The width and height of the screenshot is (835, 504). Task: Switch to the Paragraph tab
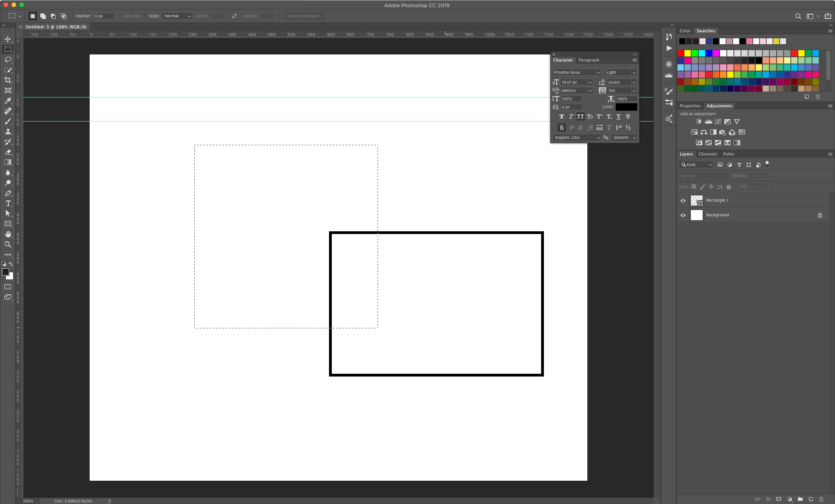[589, 60]
